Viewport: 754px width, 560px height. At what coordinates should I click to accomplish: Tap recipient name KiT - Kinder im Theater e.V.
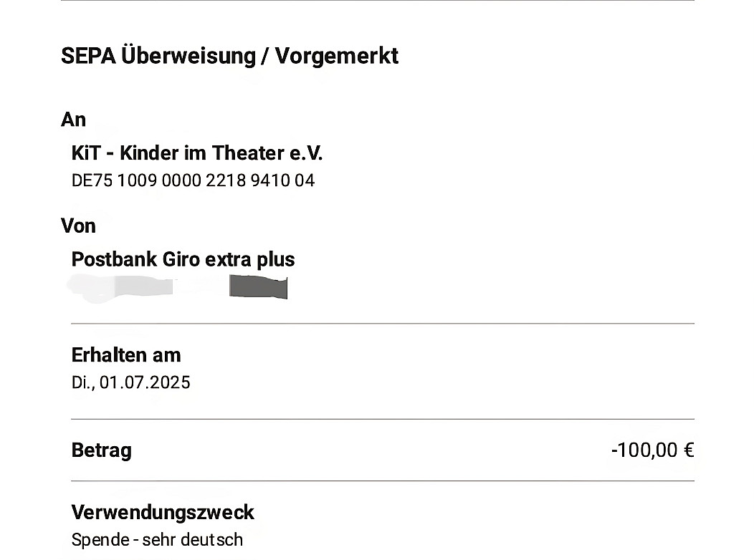coord(197,153)
